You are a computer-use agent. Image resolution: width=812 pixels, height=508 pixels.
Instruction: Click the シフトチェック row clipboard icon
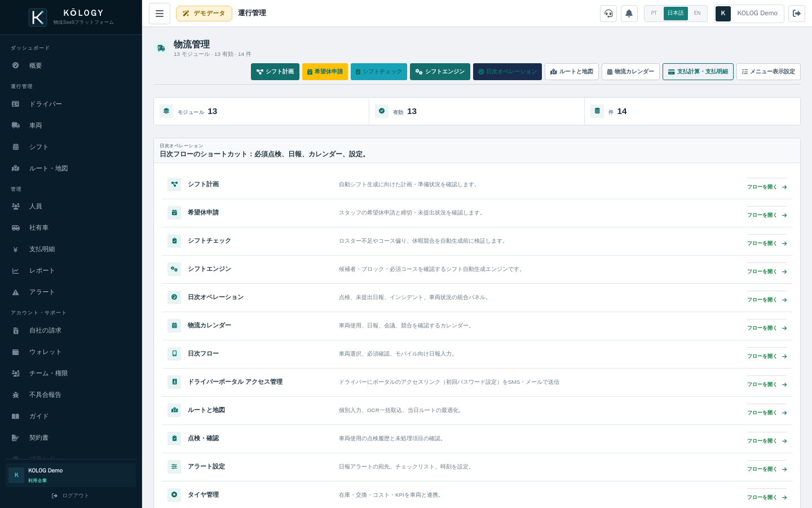pyautogui.click(x=174, y=241)
